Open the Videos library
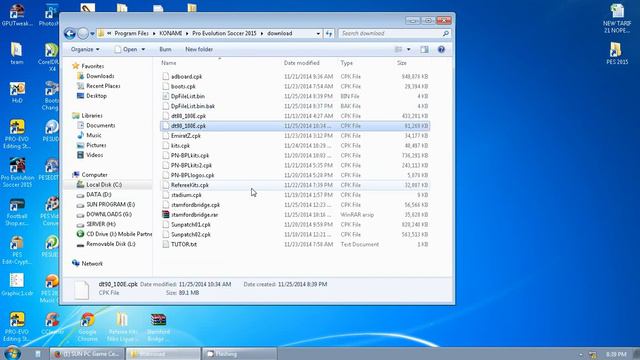Image resolution: width=640 pixels, height=360 pixels. coord(94,155)
